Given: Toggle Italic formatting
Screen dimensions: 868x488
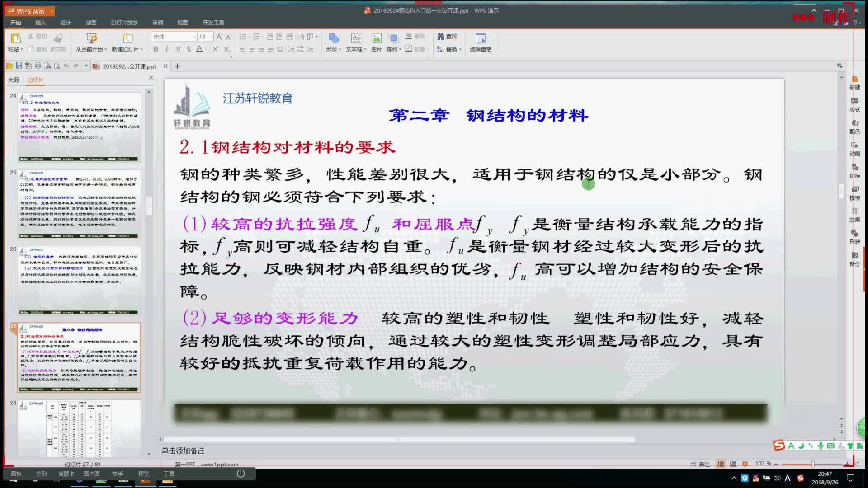Looking at the screenshot, I should point(167,49).
